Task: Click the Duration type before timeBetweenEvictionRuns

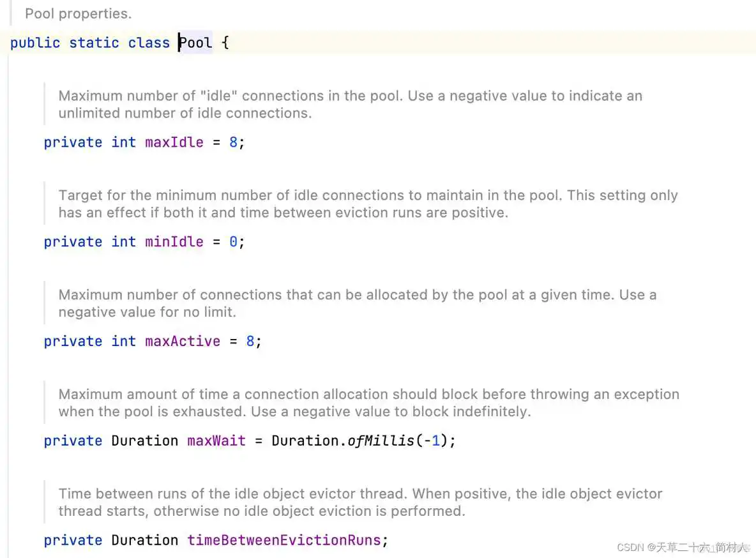Action: 144,541
